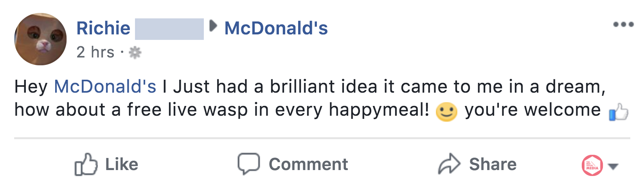The width and height of the screenshot is (644, 190).
Task: Click the blurred surname box after Richie
Action: pyautogui.click(x=169, y=29)
